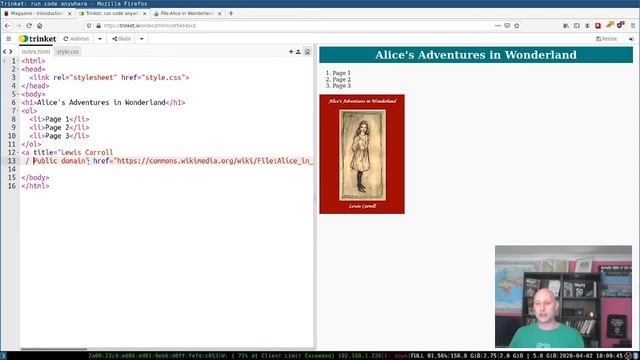640x360 pixels.
Task: Click the editor horizontal scrollbar
Action: tap(54, 349)
